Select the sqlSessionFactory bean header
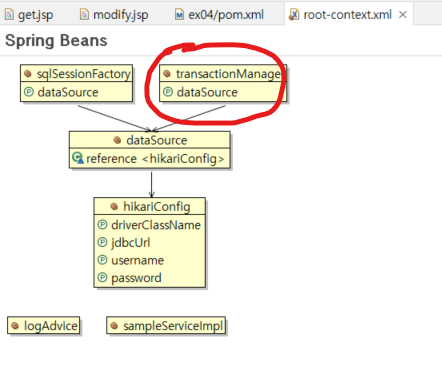The image size is (442, 390). click(x=76, y=74)
